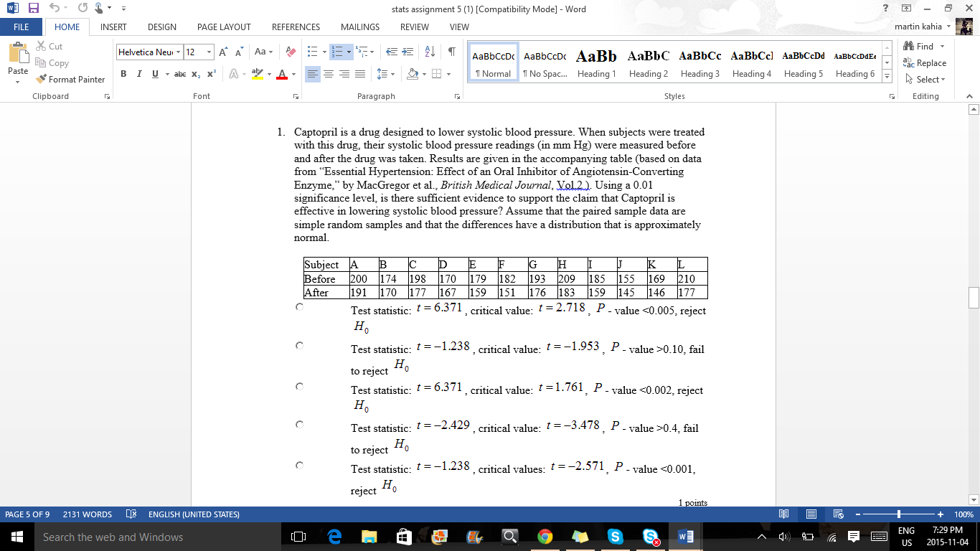Select answer with test statistic t = -2.429

point(299,425)
